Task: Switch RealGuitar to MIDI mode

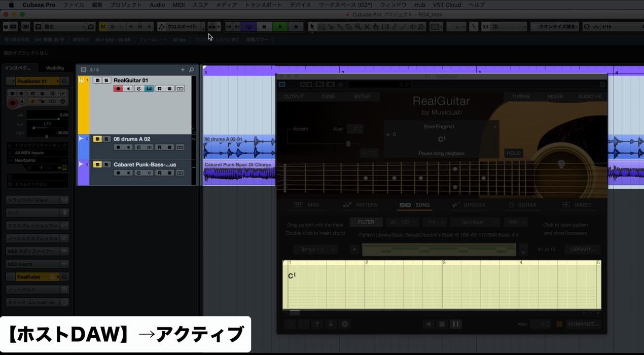Action: pyautogui.click(x=306, y=205)
